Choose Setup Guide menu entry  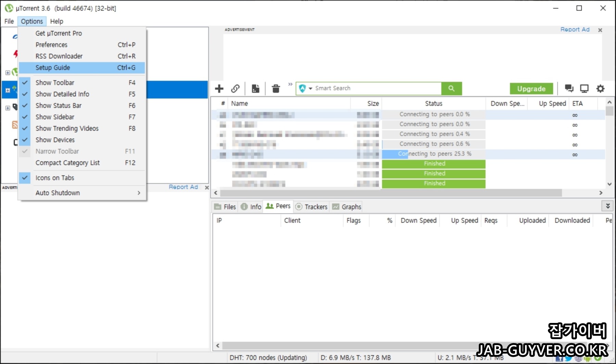pos(82,68)
